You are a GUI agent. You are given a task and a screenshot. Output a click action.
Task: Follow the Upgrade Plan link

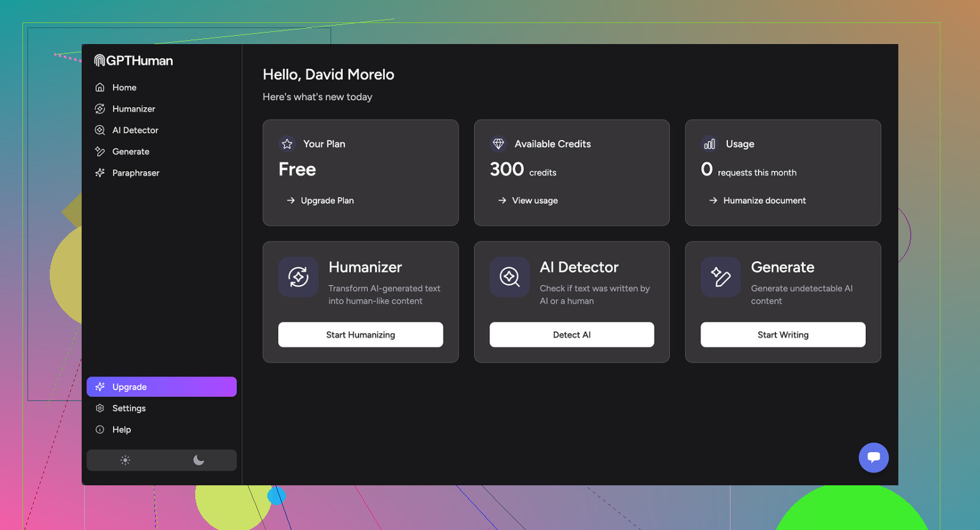click(327, 201)
